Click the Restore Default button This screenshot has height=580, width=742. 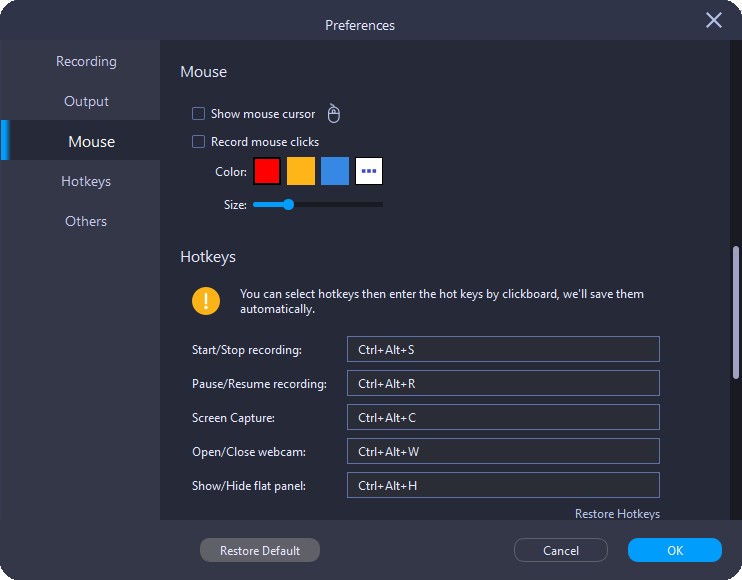pos(260,551)
